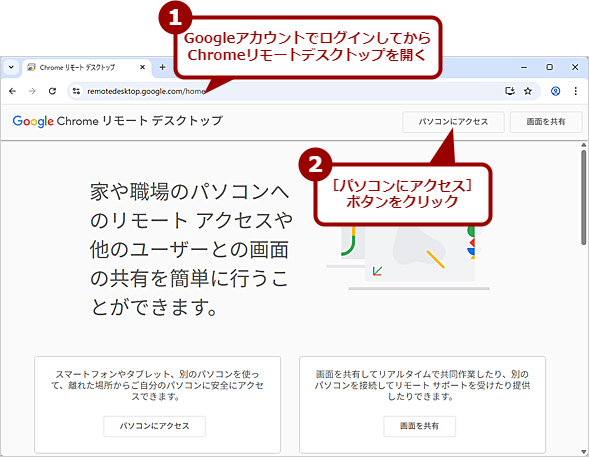Click the Chrome リモート デスクトップ header title
This screenshot has width=589, height=457.
click(x=140, y=121)
